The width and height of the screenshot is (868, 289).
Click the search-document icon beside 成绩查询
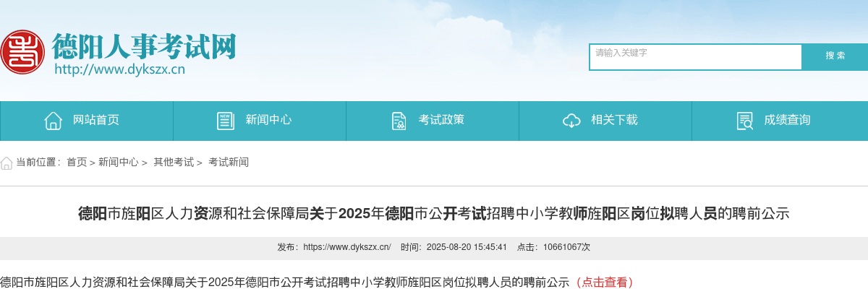tap(744, 121)
